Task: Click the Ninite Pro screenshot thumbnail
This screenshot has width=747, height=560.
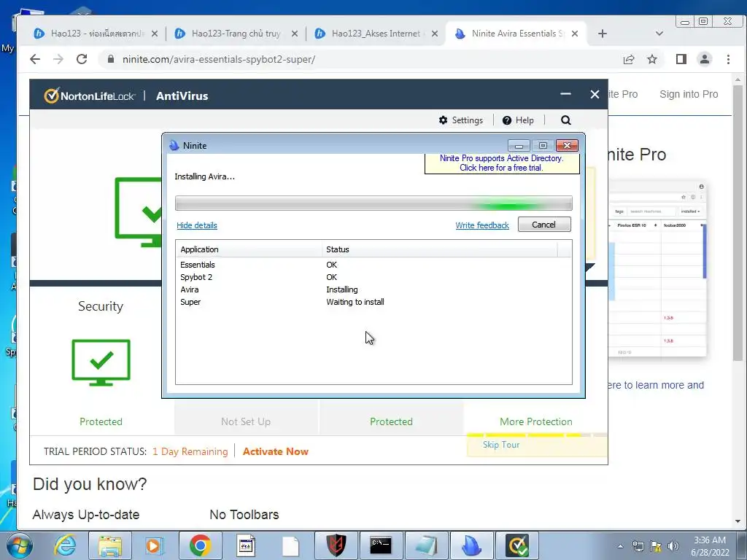Action: click(x=657, y=268)
